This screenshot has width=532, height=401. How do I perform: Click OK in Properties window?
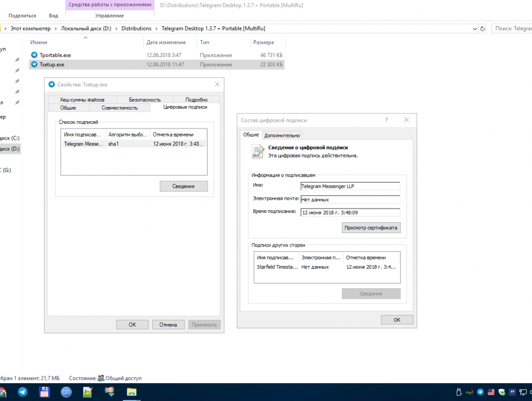click(132, 325)
